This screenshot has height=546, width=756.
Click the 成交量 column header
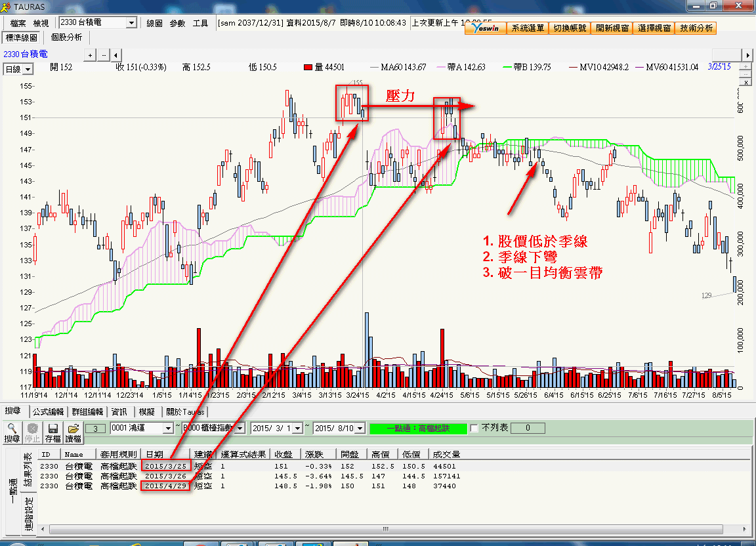[446, 454]
